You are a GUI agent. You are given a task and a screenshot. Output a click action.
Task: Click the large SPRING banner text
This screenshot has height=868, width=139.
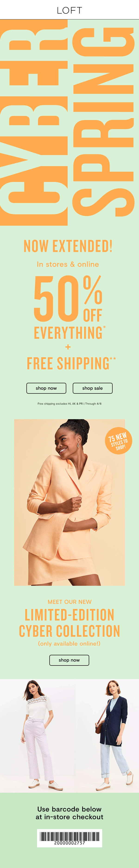click(x=103, y=122)
